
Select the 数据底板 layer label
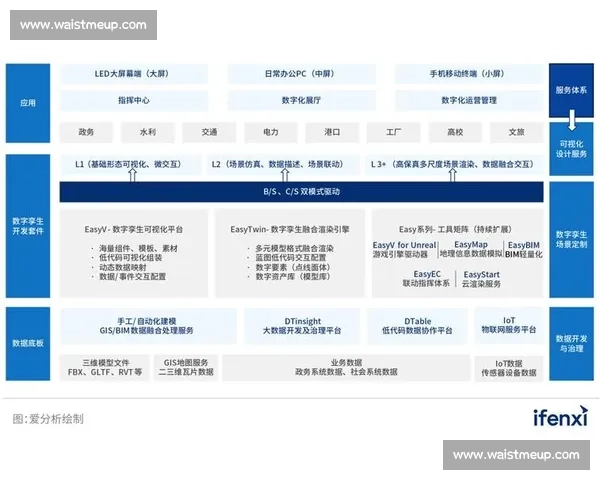tap(28, 343)
